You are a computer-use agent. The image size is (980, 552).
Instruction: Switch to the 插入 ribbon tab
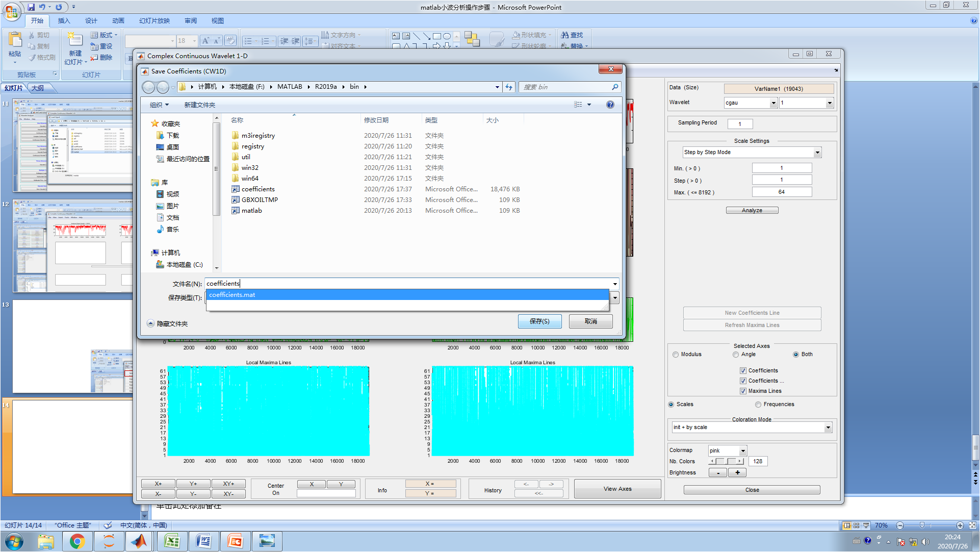[64, 20]
